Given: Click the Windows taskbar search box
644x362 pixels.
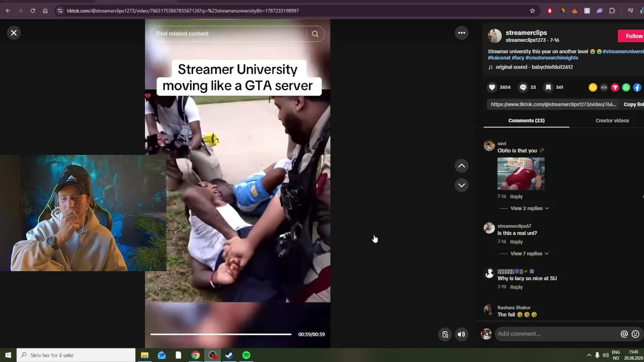Looking at the screenshot, I should [76, 355].
